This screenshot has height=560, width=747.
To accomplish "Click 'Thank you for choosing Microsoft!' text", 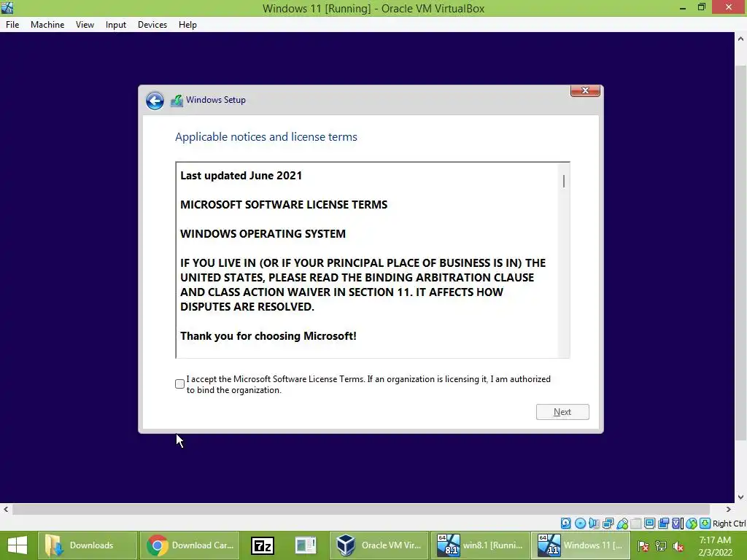I will coord(268,336).
